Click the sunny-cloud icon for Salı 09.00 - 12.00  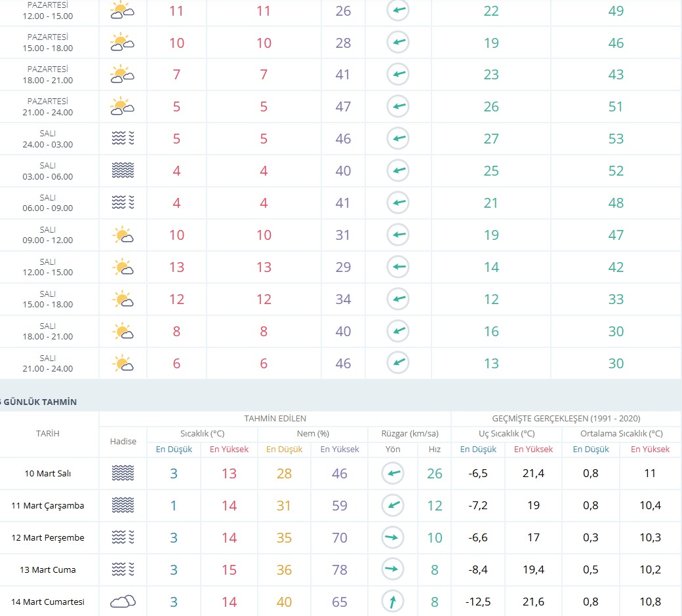123,235
